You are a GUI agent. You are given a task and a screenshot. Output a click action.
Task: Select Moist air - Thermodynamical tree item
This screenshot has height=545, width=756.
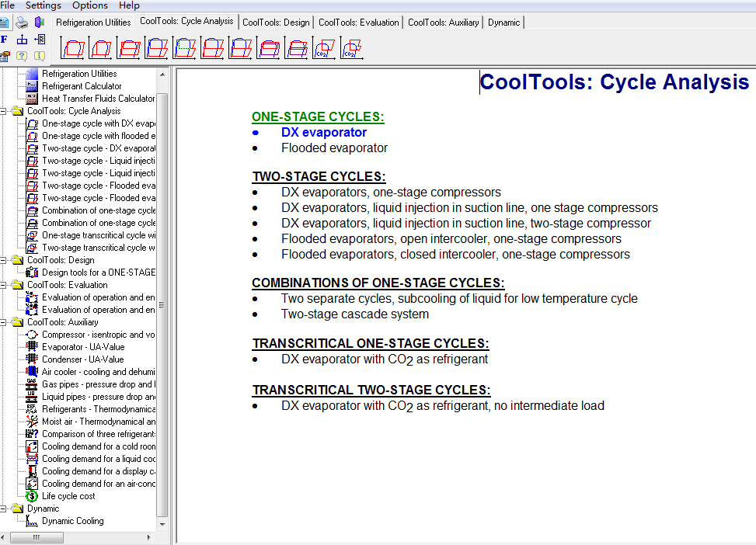[x=99, y=422]
